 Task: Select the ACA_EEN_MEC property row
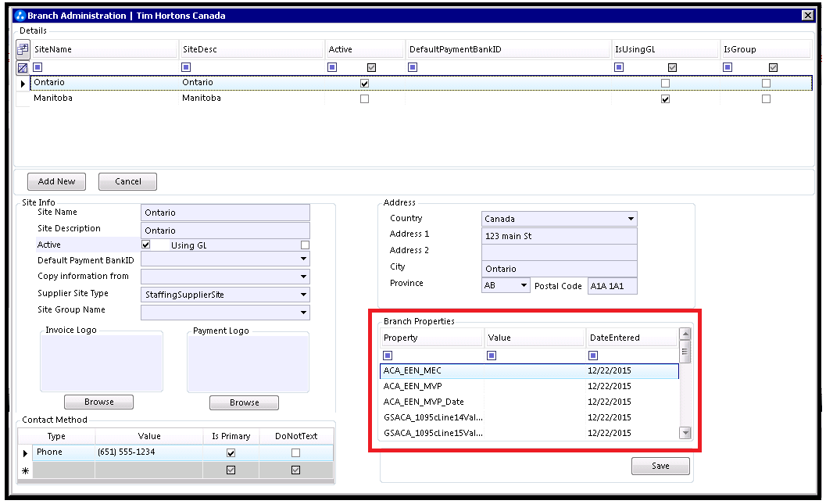(x=529, y=370)
